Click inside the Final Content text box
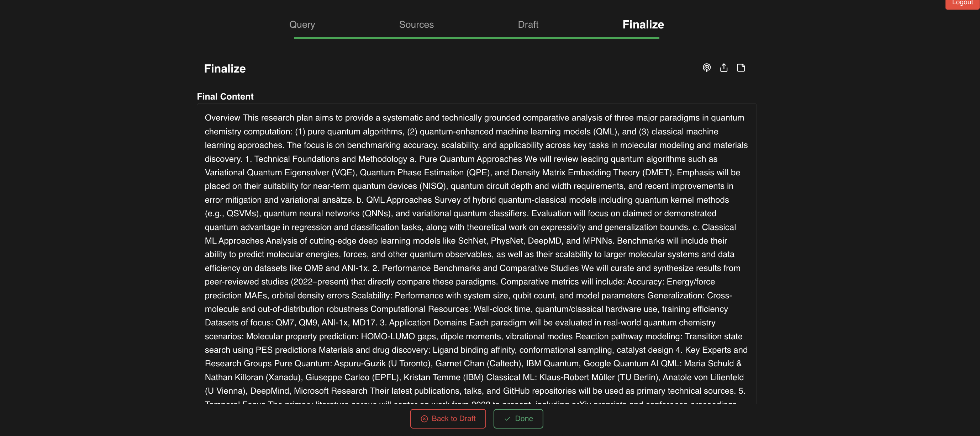980x436 pixels. 476,255
